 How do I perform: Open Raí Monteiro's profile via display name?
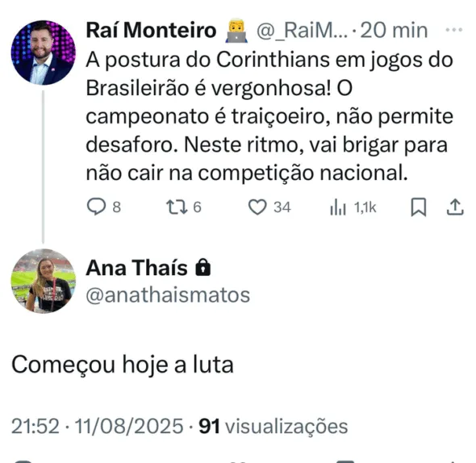(x=151, y=31)
